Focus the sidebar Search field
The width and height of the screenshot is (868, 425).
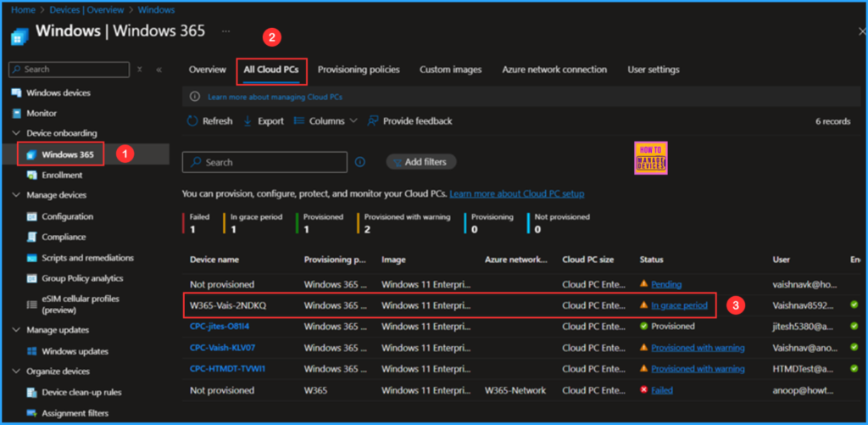(x=70, y=70)
